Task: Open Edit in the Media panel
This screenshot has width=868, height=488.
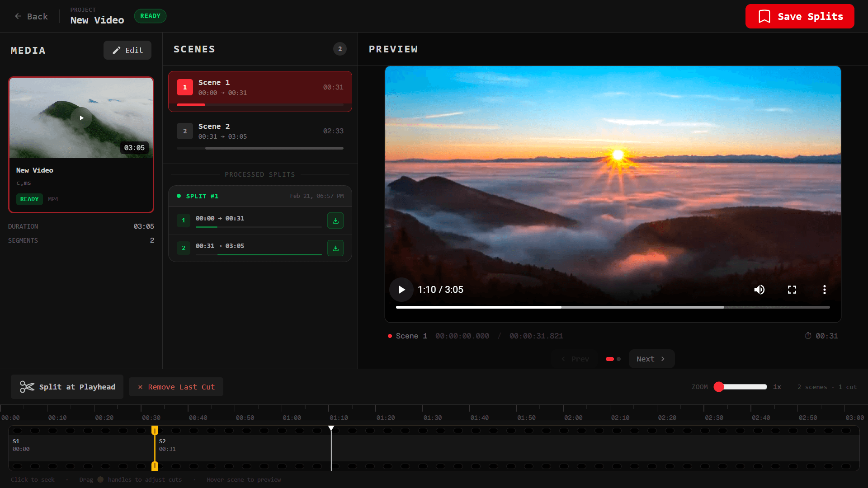Action: 127,50
